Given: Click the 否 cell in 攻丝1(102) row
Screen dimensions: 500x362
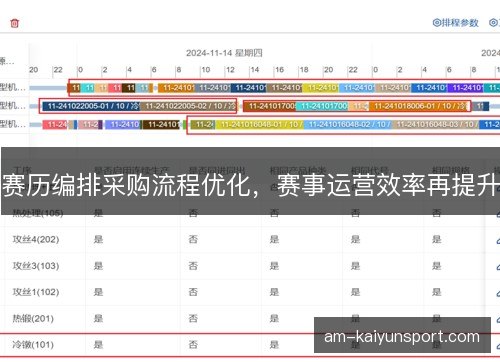Looking at the screenshot, I should [193, 292].
